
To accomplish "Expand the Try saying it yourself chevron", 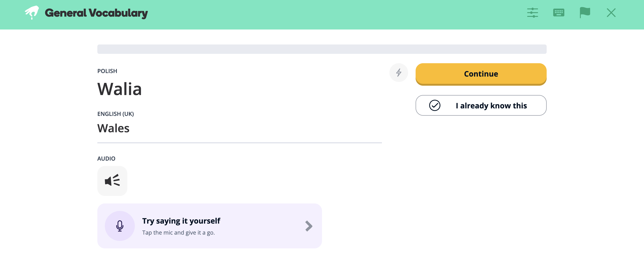I will pyautogui.click(x=309, y=226).
